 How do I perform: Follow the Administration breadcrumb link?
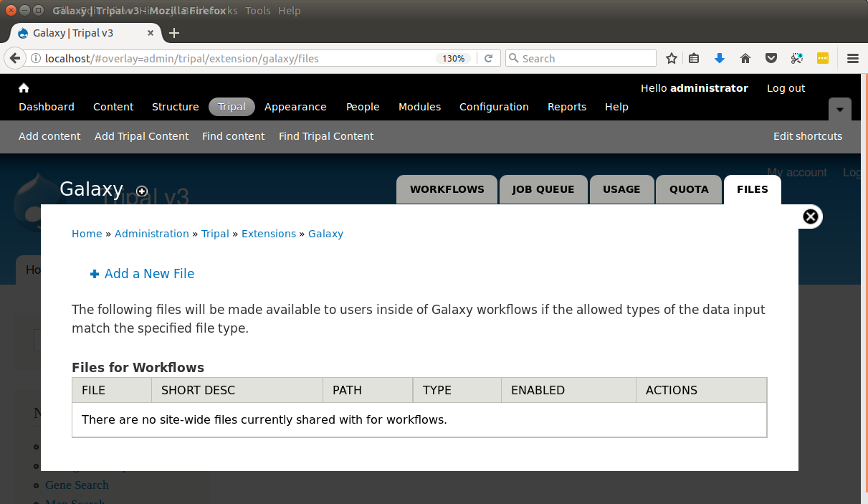pyautogui.click(x=152, y=234)
